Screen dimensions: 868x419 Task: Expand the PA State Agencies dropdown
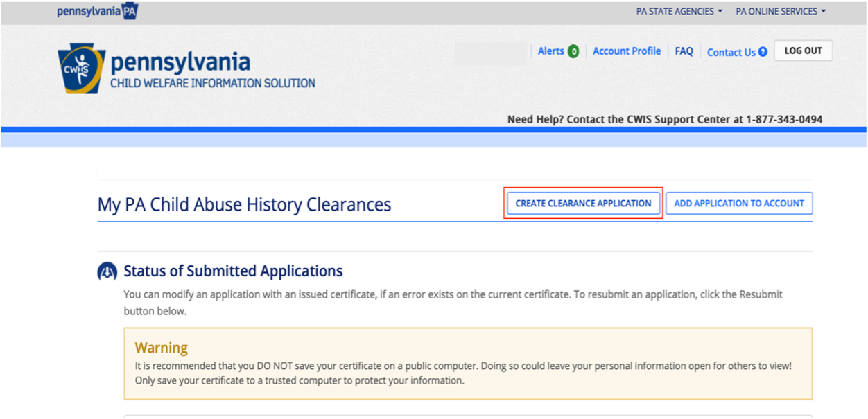679,12
